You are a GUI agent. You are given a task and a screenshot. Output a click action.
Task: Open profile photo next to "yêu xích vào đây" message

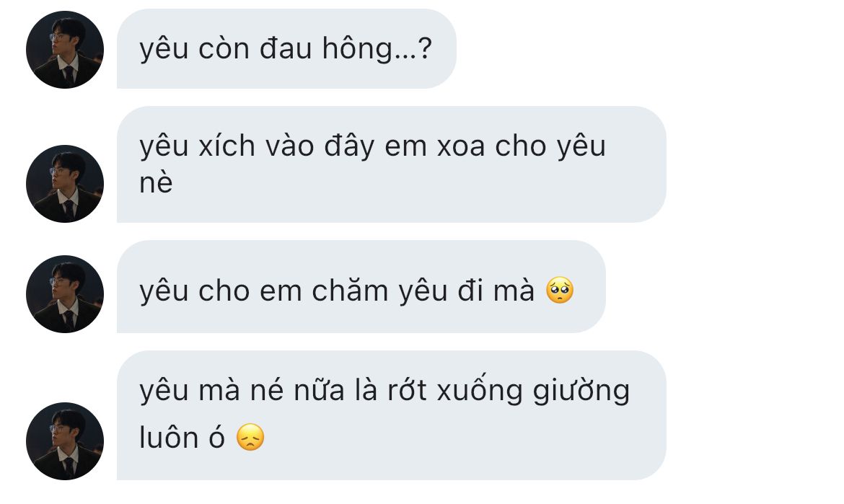[65, 183]
